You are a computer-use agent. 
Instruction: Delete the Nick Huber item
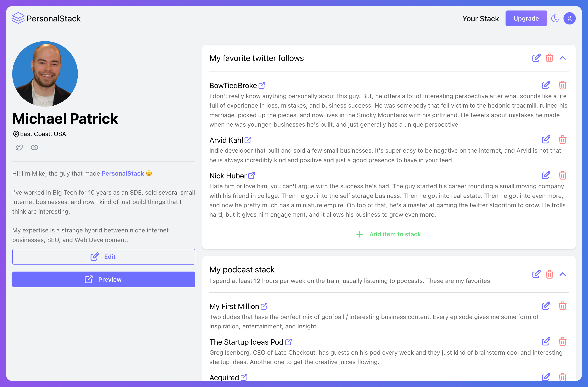coord(563,175)
